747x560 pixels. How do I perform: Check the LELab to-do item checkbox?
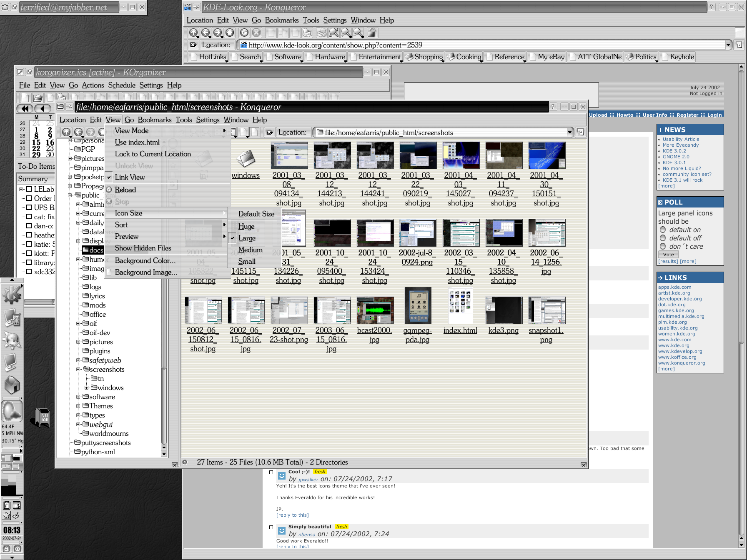(x=29, y=189)
